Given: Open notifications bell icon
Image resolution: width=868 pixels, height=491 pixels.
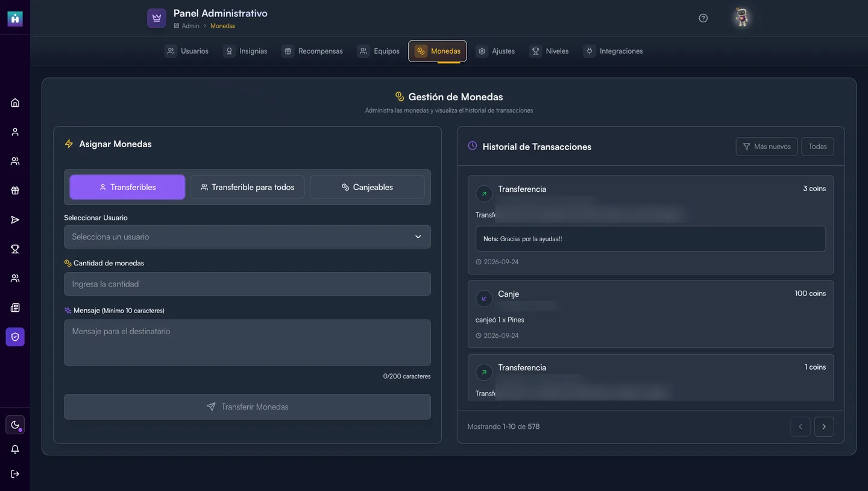Looking at the screenshot, I should click(x=15, y=449).
